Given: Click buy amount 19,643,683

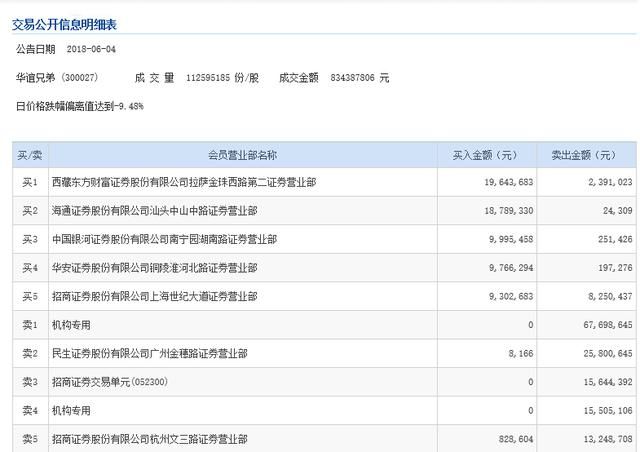Looking at the screenshot, I should [509, 182].
